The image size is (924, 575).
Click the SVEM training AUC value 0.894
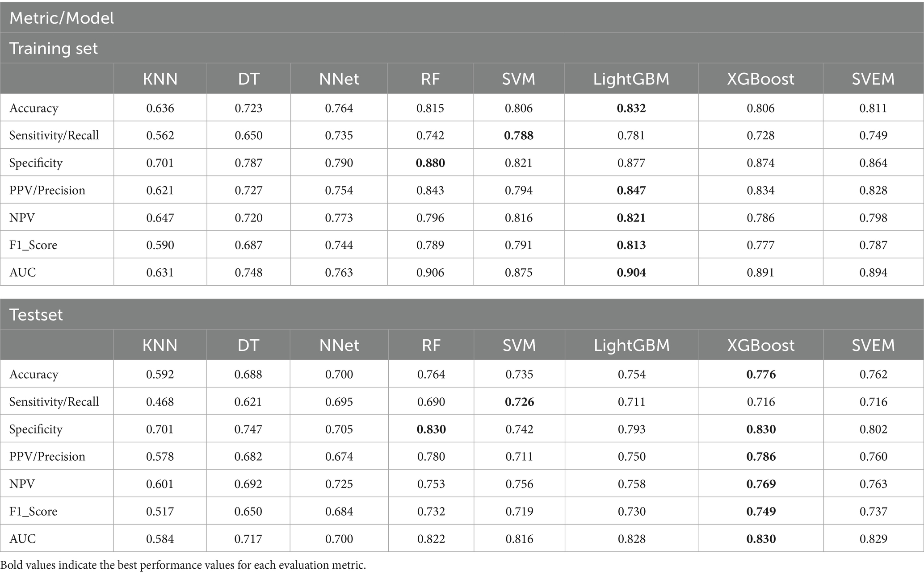point(873,272)
